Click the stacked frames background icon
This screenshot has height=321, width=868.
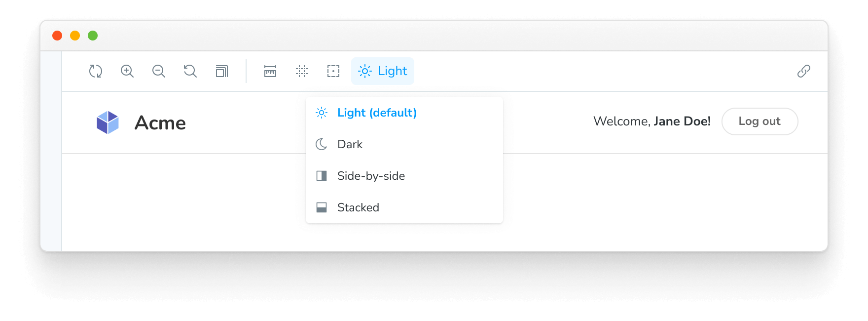(222, 71)
